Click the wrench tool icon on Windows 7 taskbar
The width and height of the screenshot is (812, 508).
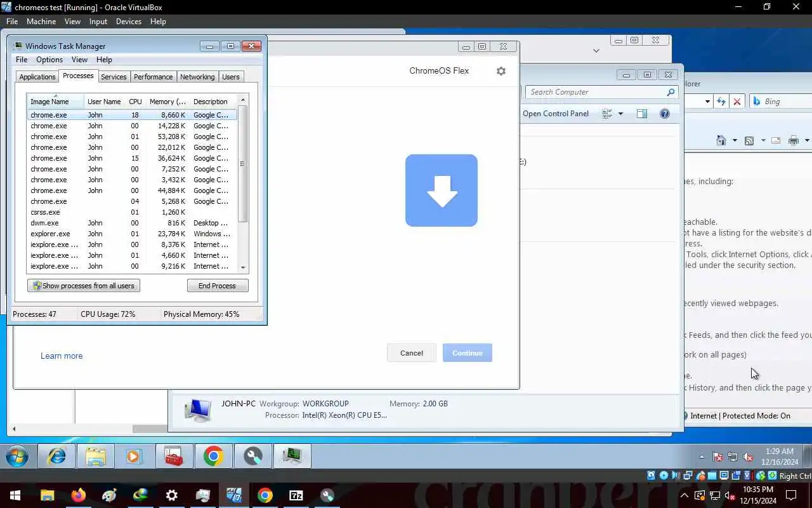[x=253, y=456]
